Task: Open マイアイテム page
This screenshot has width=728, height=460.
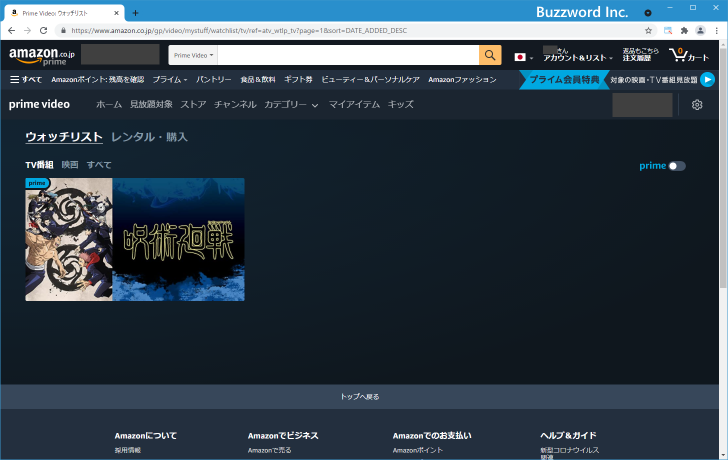Action: [x=354, y=105]
